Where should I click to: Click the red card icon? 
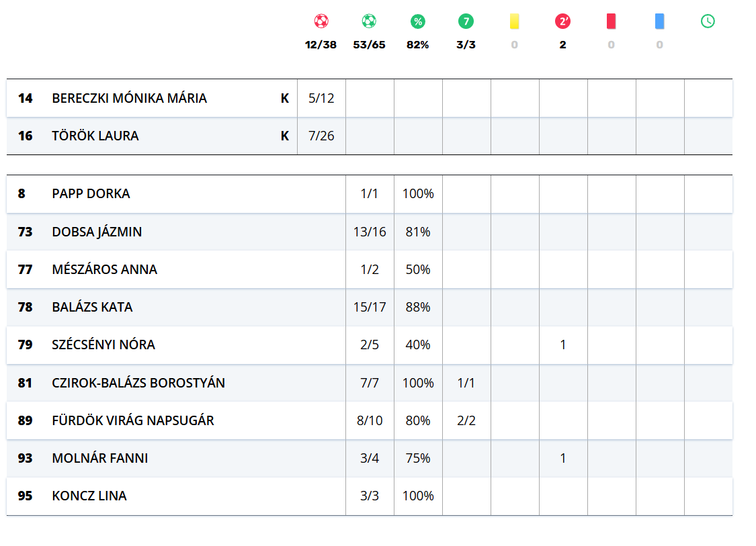tap(611, 21)
